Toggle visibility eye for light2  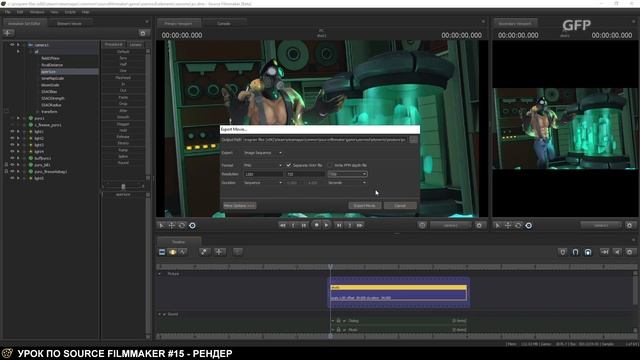tap(12, 138)
